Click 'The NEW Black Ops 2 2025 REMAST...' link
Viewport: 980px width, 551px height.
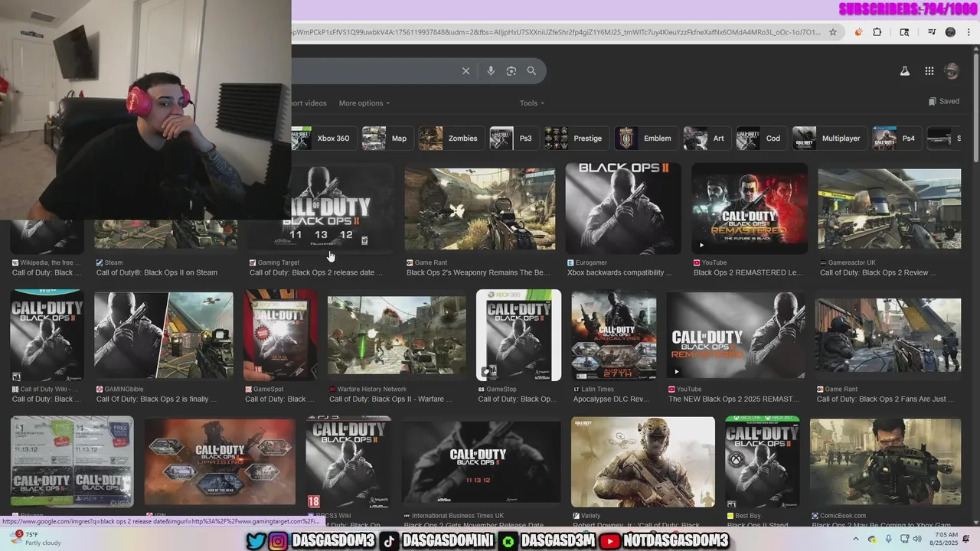[733, 399]
